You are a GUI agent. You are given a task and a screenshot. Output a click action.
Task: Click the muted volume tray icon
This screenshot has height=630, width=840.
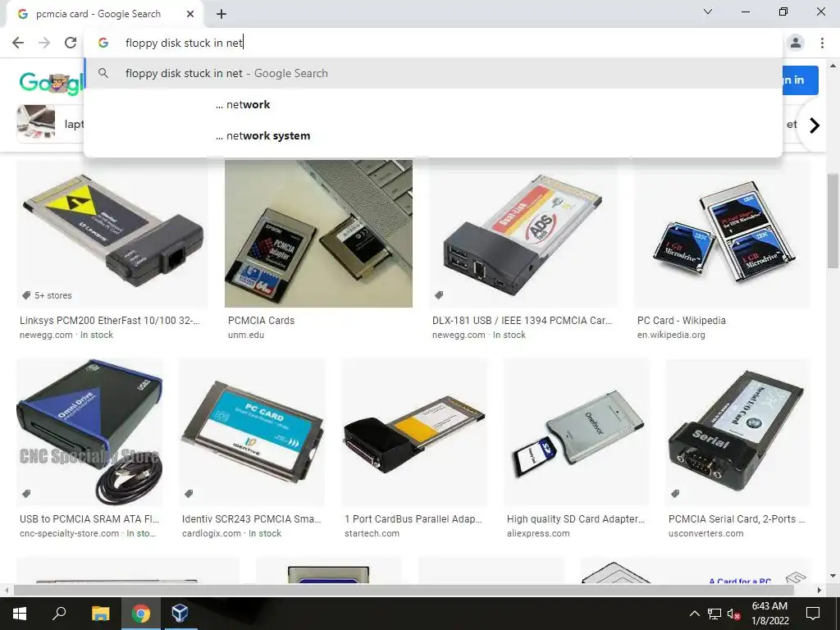[734, 614]
